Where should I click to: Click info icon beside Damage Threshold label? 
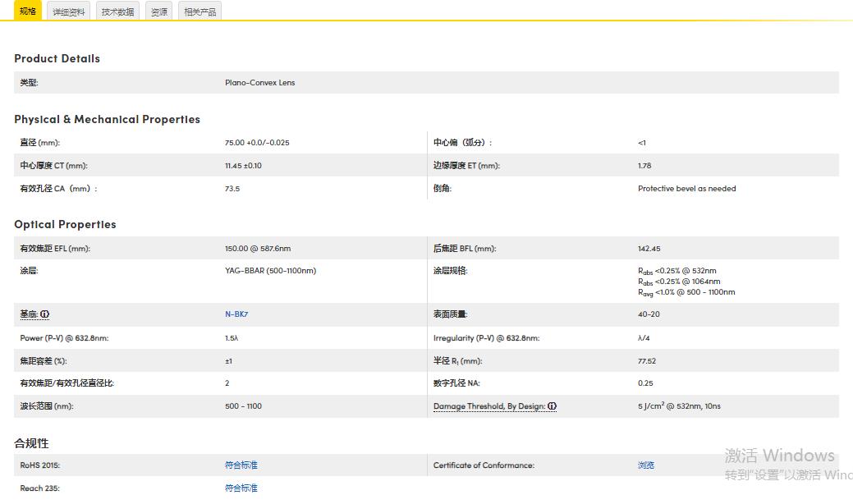tap(553, 406)
